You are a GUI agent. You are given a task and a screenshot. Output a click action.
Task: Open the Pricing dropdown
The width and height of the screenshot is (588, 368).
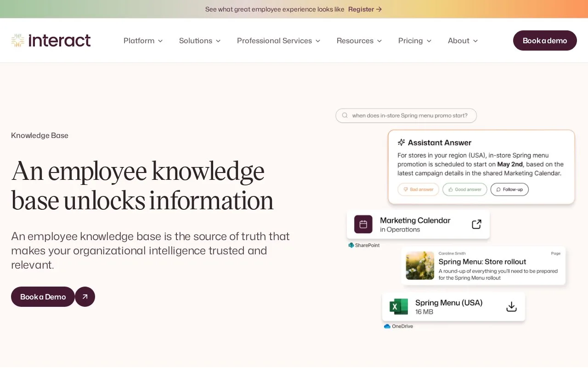[415, 40]
